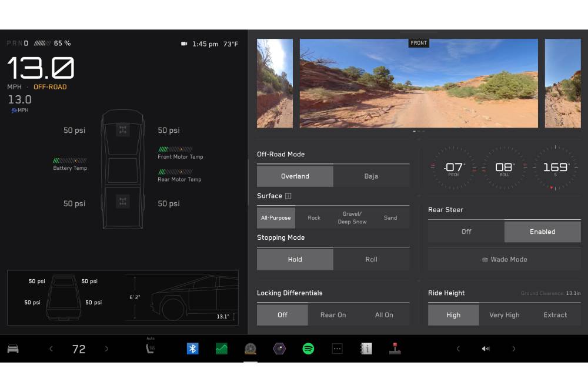Select the Rock surface tab
The width and height of the screenshot is (588, 392).
tap(314, 217)
